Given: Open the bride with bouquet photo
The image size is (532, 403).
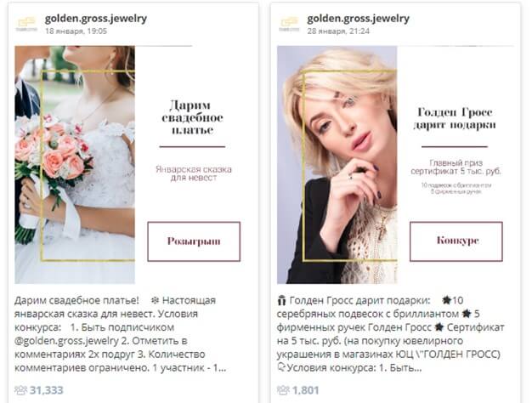Looking at the screenshot, I should [75, 165].
